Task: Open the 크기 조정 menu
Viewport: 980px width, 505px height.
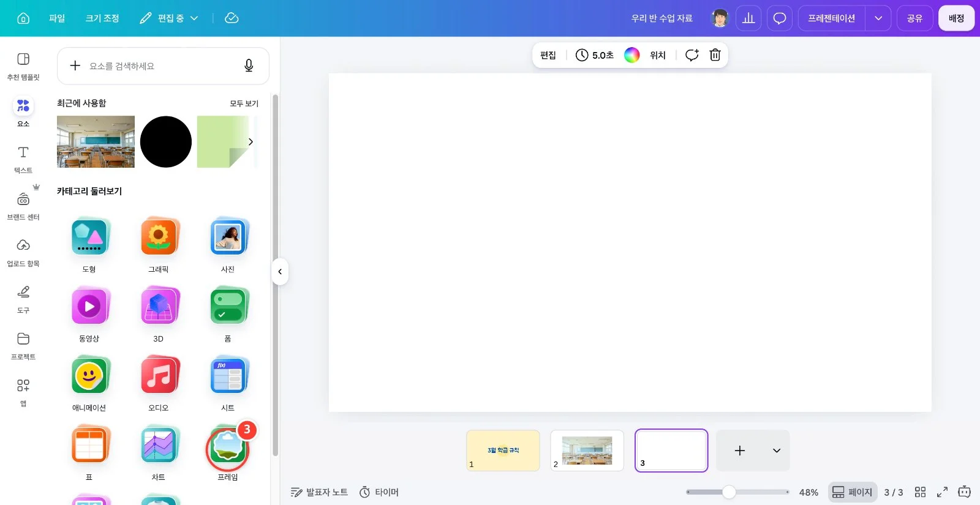Action: pos(102,18)
